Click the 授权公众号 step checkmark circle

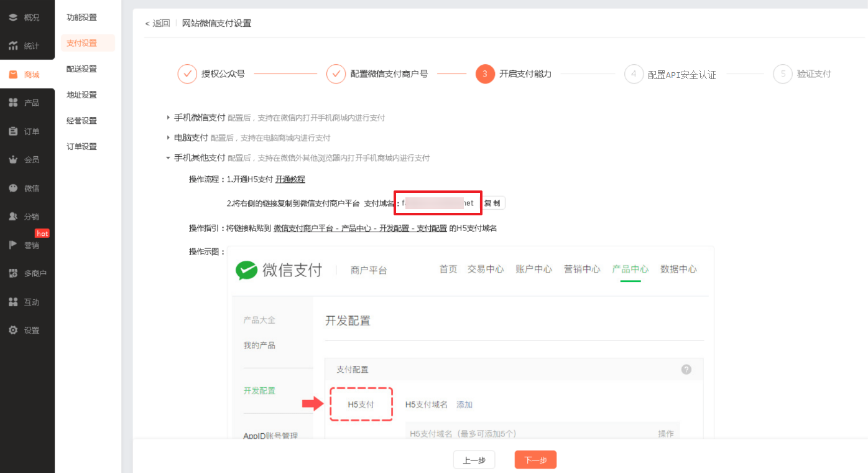click(187, 73)
